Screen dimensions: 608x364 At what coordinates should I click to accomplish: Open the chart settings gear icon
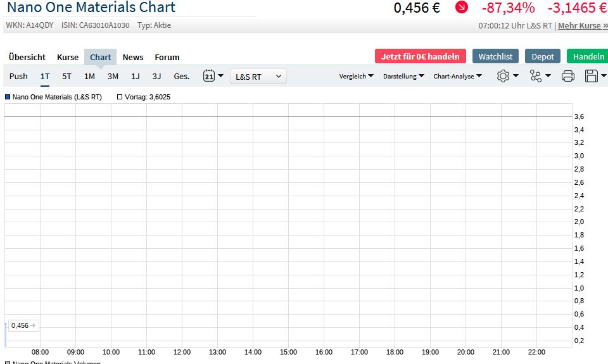tap(503, 76)
